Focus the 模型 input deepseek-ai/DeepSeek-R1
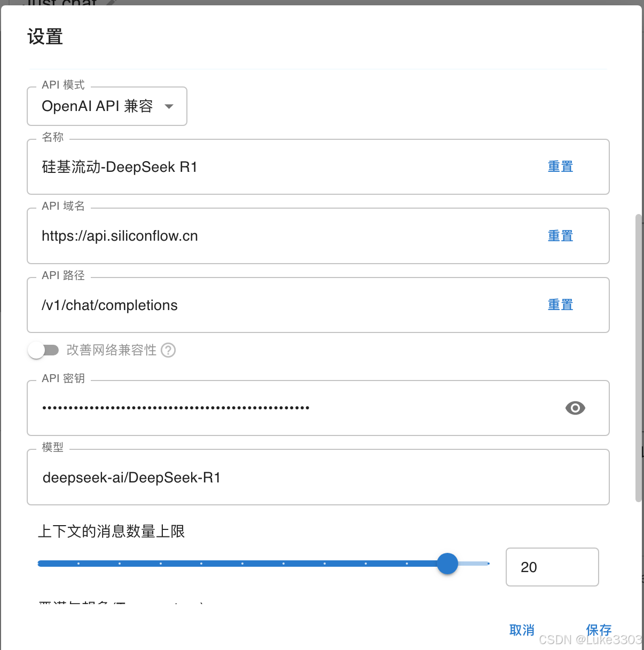644x650 pixels. (318, 478)
